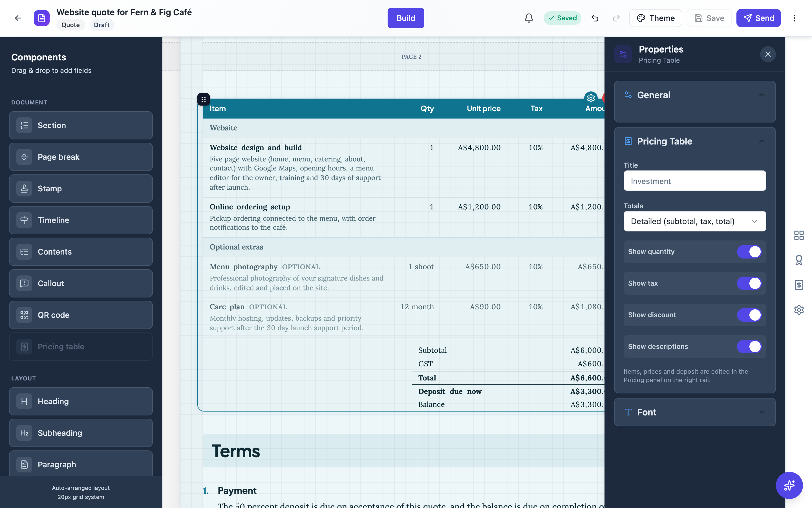Image resolution: width=812 pixels, height=508 pixels.
Task: Click the Build tab
Action: tap(406, 18)
